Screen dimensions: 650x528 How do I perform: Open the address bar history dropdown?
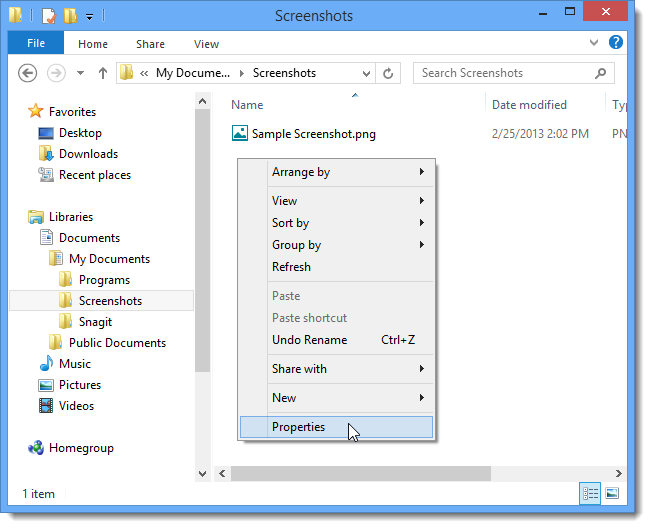pos(366,74)
